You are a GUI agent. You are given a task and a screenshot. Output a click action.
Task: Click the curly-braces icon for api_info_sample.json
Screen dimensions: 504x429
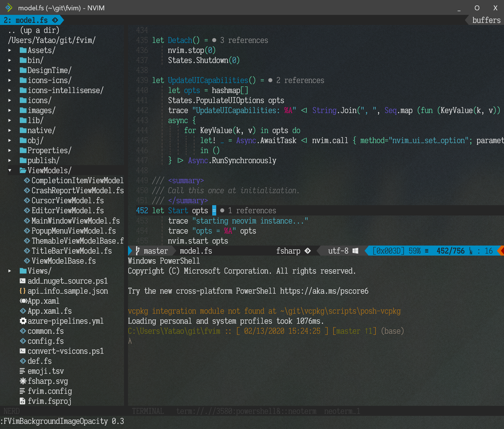23,291
